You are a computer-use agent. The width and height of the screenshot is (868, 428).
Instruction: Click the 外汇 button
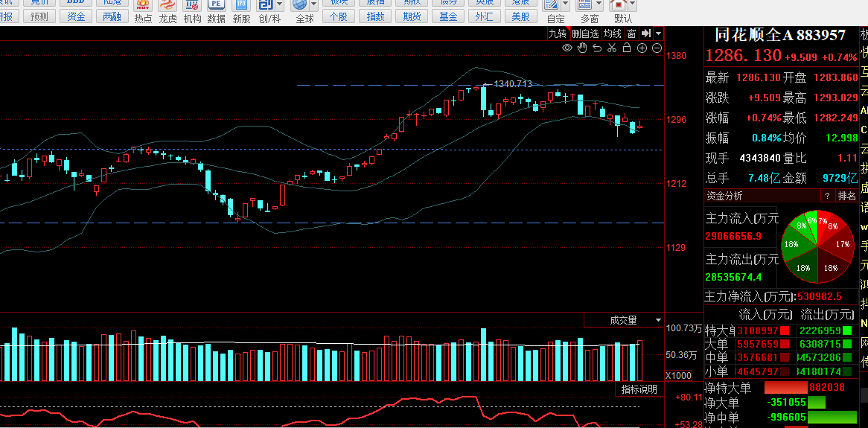[485, 16]
